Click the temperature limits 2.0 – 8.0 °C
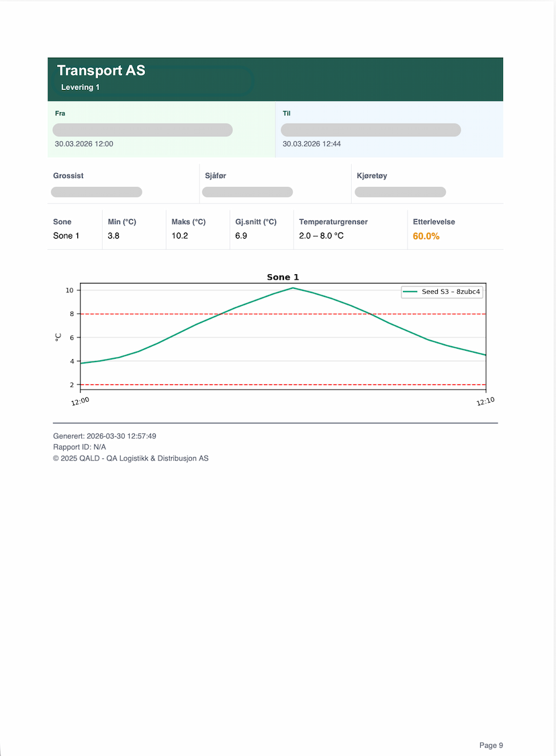The height and width of the screenshot is (756, 556). point(322,236)
